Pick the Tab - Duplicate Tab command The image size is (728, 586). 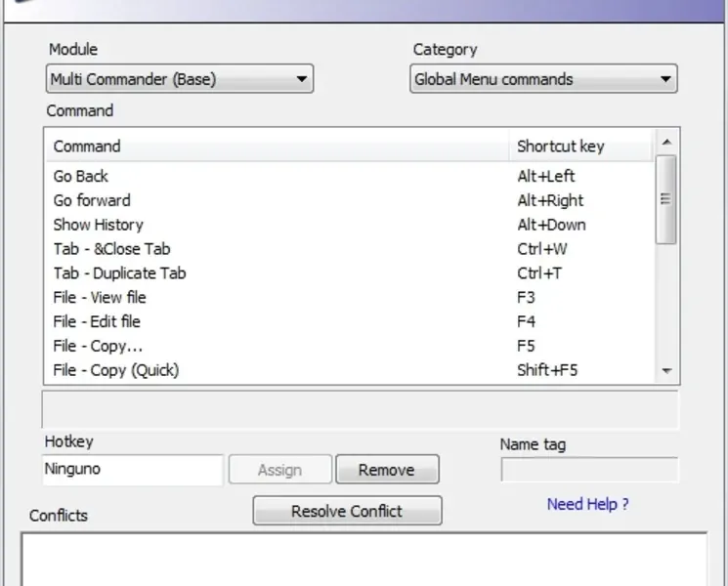(x=119, y=273)
